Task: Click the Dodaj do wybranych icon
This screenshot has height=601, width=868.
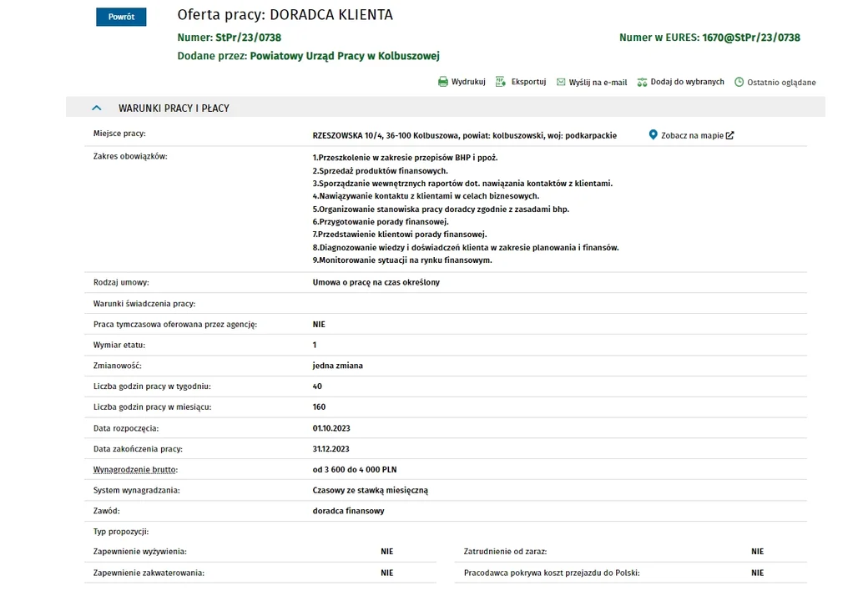Action: [642, 82]
